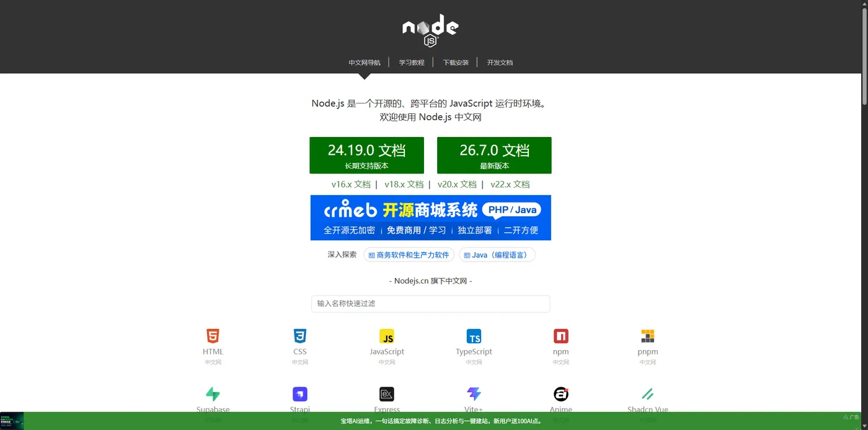
Task: Open the v20.x 文档 link
Action: 457,184
